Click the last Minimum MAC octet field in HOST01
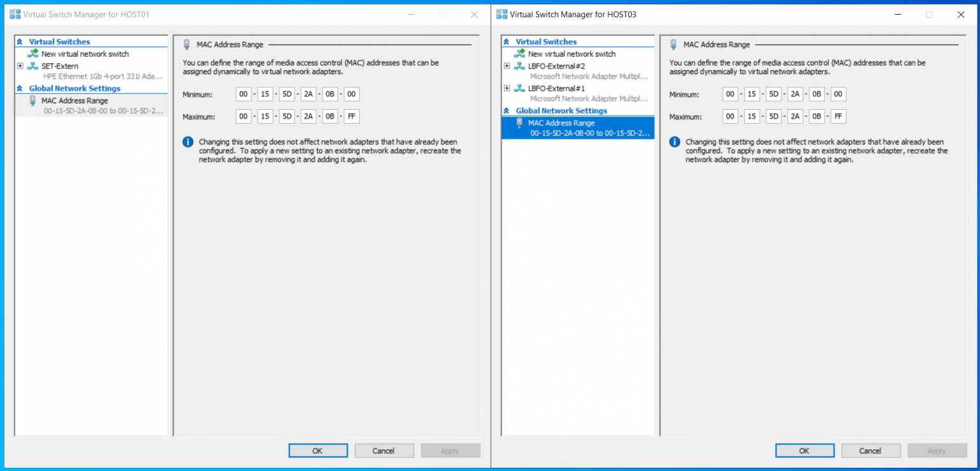Image resolution: width=980 pixels, height=471 pixels. 352,94
